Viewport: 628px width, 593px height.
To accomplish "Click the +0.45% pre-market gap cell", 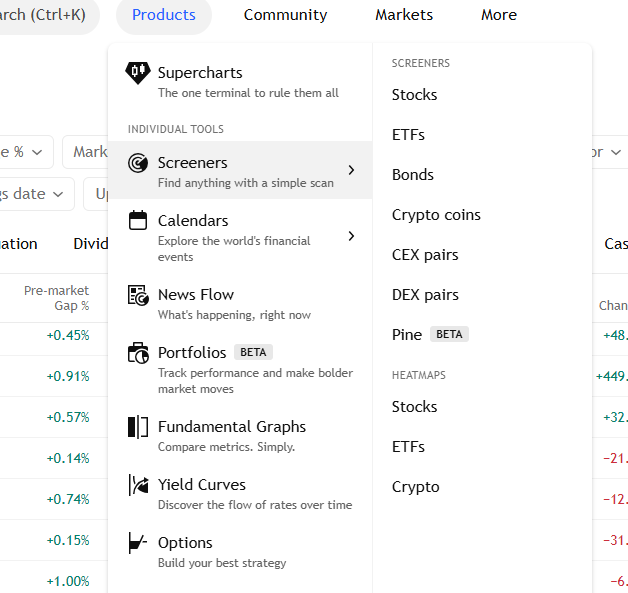I will pos(68,335).
